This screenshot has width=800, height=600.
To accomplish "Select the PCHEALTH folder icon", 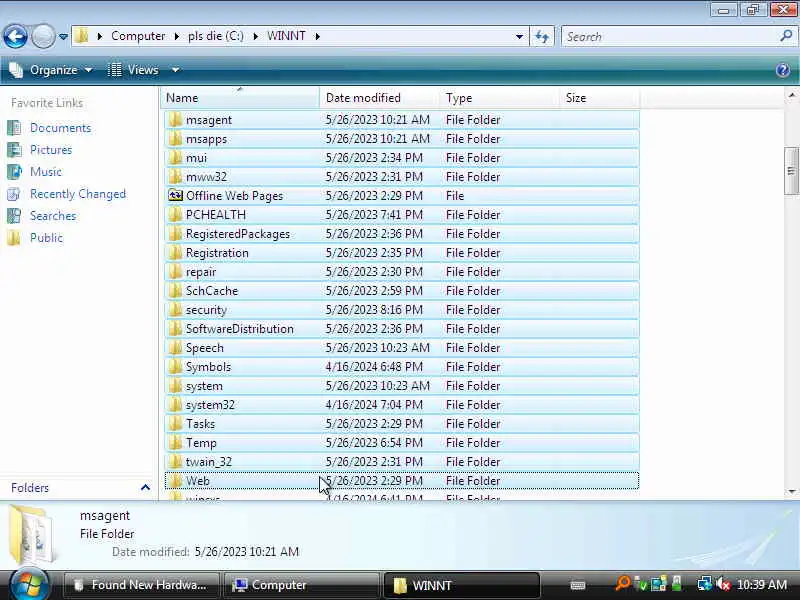I will point(175,215).
